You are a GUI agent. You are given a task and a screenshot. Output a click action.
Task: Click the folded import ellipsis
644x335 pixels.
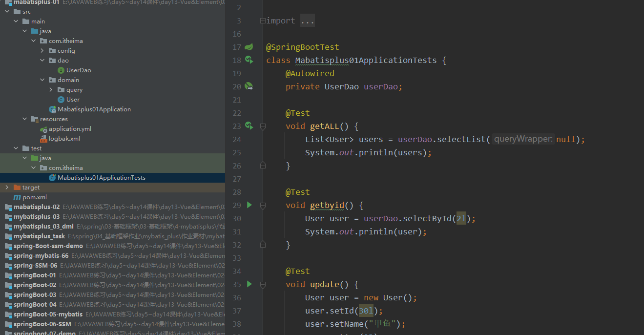point(308,21)
